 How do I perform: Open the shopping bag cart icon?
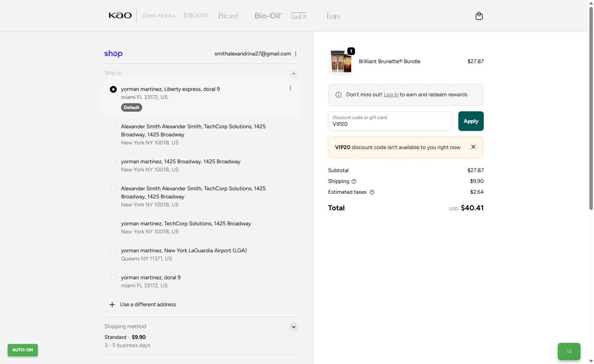[479, 16]
